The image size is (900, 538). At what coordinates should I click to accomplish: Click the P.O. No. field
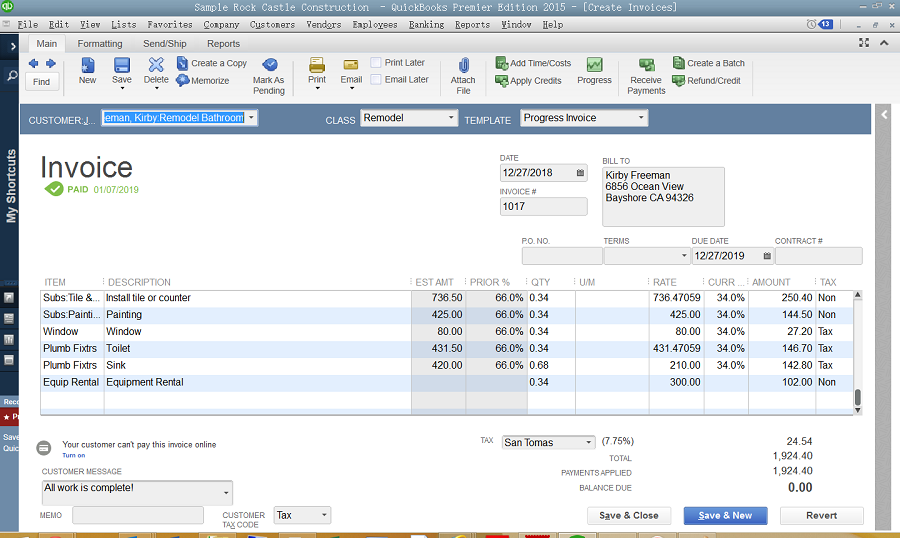click(562, 256)
